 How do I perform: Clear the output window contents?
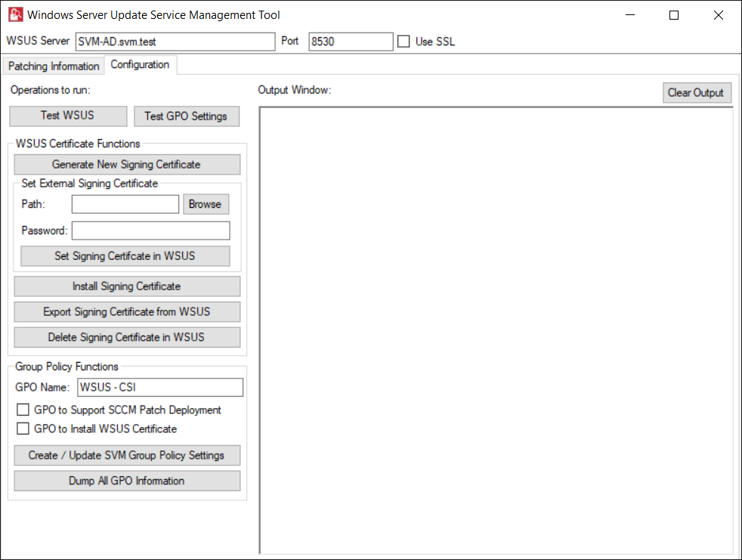coord(696,93)
